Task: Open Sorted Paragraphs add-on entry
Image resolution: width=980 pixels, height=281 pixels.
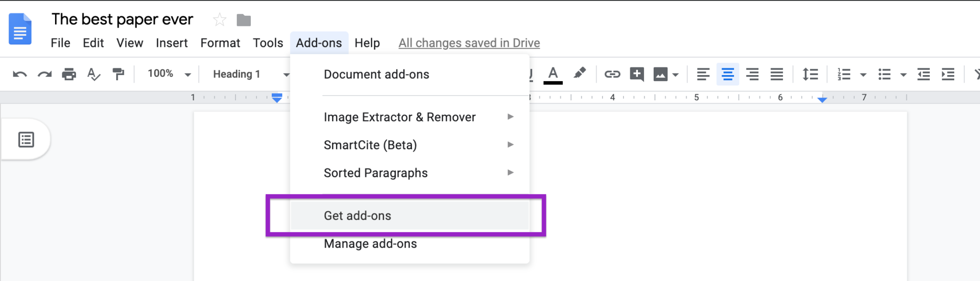Action: (410, 173)
